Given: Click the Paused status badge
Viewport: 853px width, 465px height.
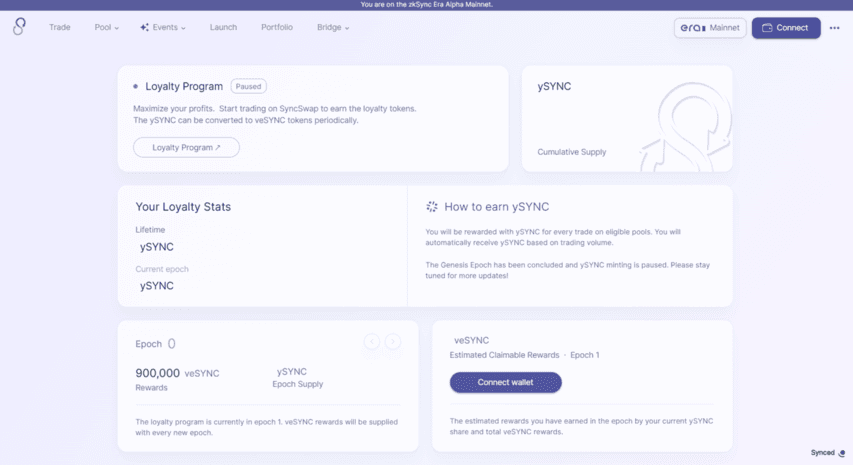Looking at the screenshot, I should [x=249, y=86].
